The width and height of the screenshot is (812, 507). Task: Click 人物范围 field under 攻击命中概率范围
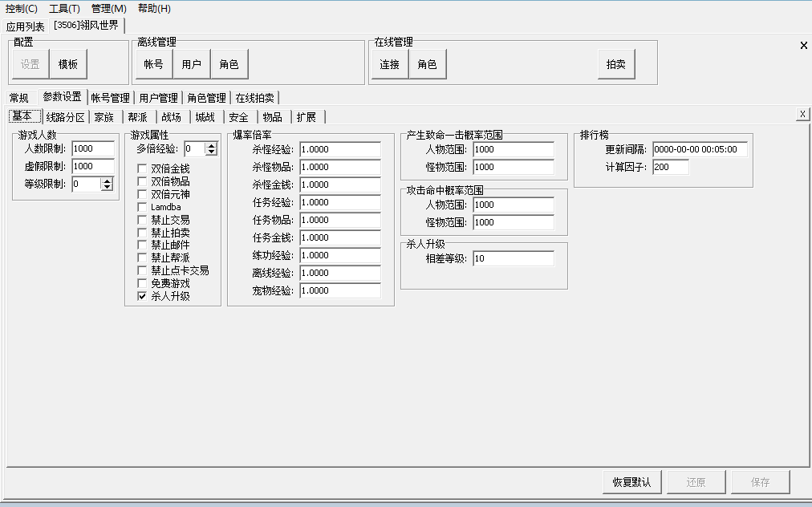[x=514, y=205]
